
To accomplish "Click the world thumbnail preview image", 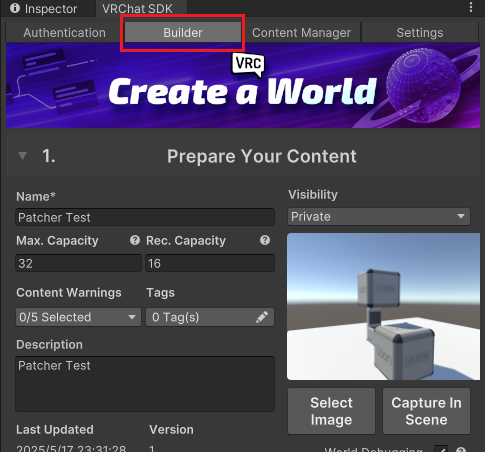I will [383, 307].
